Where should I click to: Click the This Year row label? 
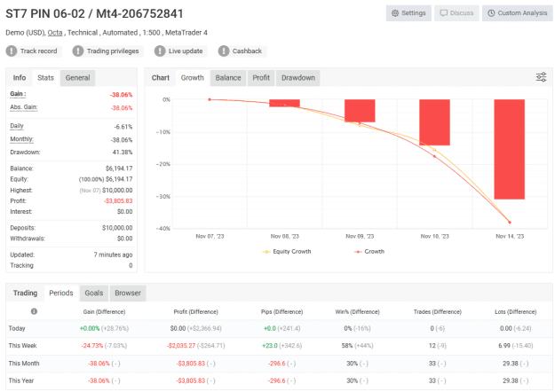click(x=21, y=380)
